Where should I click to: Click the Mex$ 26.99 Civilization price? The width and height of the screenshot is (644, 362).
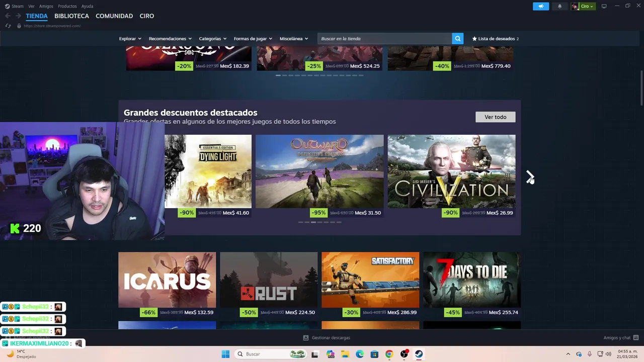point(500,213)
